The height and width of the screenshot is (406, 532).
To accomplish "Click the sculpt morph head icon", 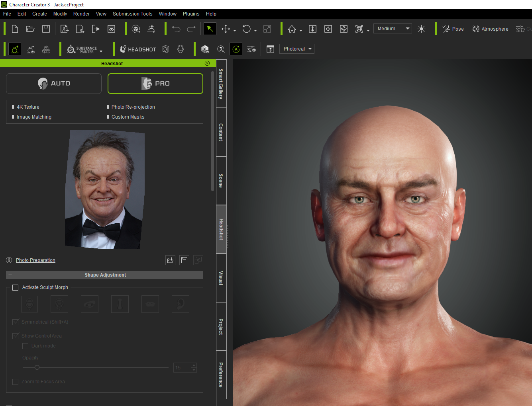I will coord(29,304).
